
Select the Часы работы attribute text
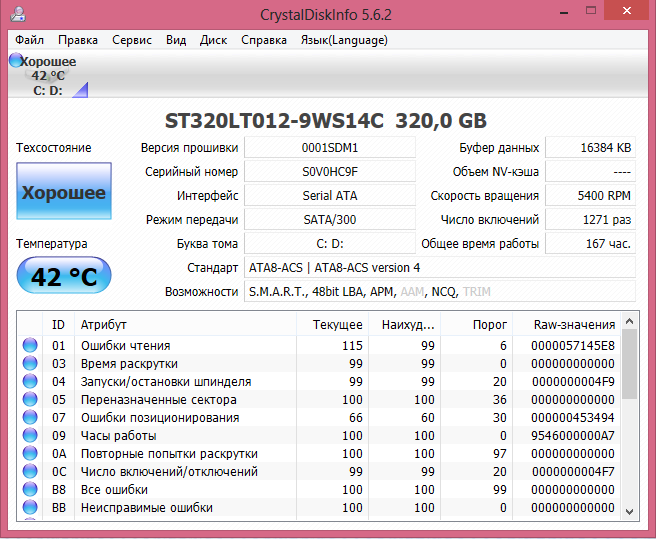click(x=118, y=436)
